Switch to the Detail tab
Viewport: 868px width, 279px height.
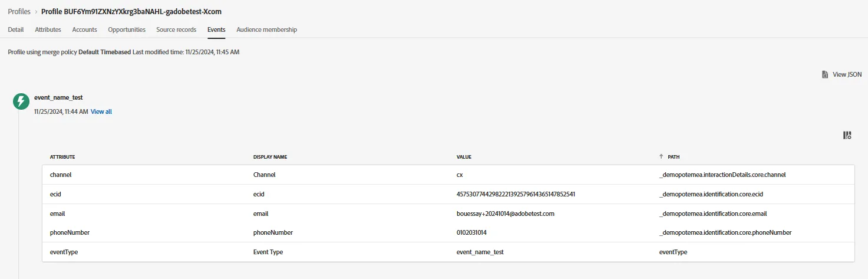pos(16,29)
